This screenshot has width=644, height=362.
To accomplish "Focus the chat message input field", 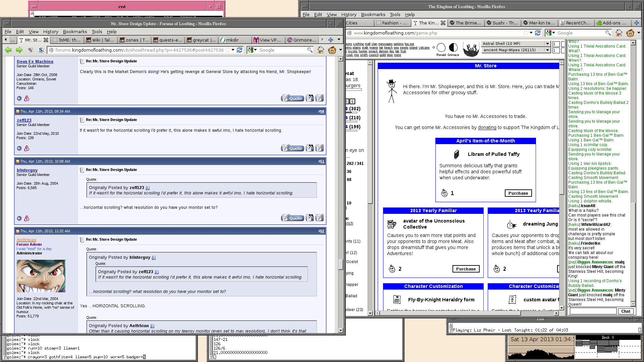I will [x=593, y=311].
